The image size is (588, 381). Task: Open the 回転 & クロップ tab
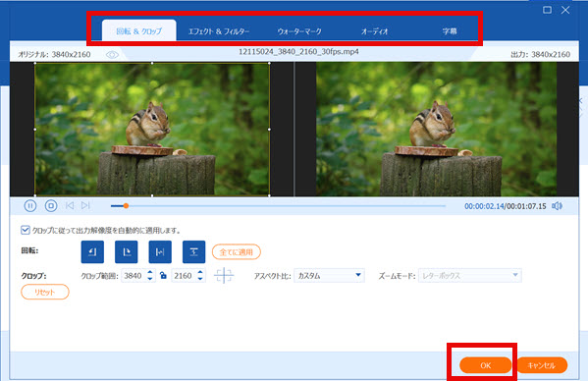pos(139,31)
